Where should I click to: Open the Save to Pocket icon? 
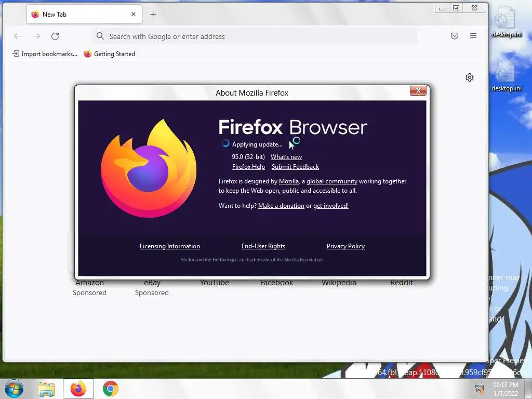pos(455,36)
